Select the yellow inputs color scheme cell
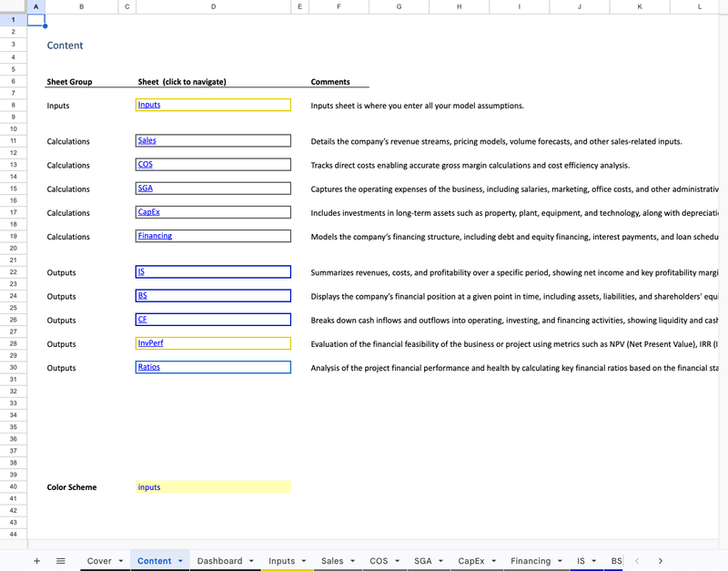 pyautogui.click(x=213, y=487)
